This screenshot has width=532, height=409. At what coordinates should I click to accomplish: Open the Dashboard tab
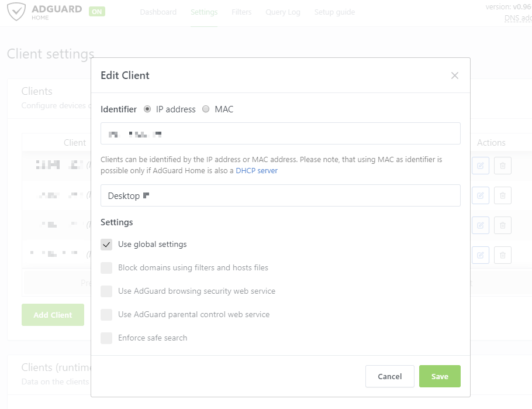tap(158, 12)
